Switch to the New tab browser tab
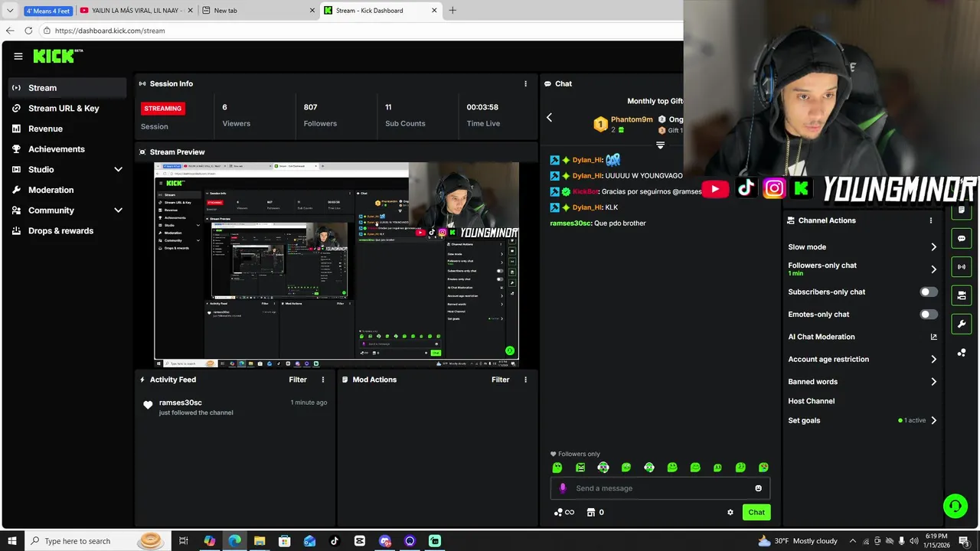The width and height of the screenshot is (980, 551). [x=257, y=10]
